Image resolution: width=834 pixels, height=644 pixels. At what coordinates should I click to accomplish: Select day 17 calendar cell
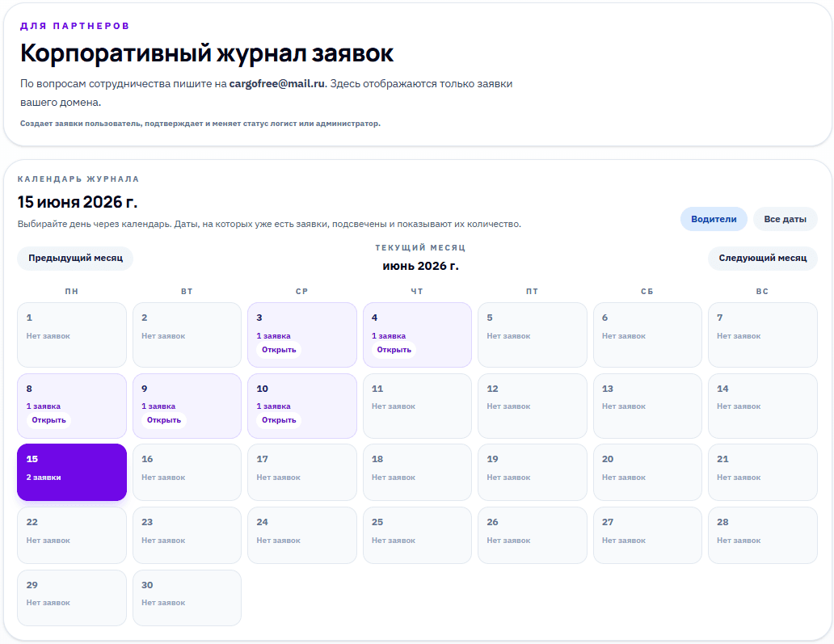pyautogui.click(x=302, y=472)
